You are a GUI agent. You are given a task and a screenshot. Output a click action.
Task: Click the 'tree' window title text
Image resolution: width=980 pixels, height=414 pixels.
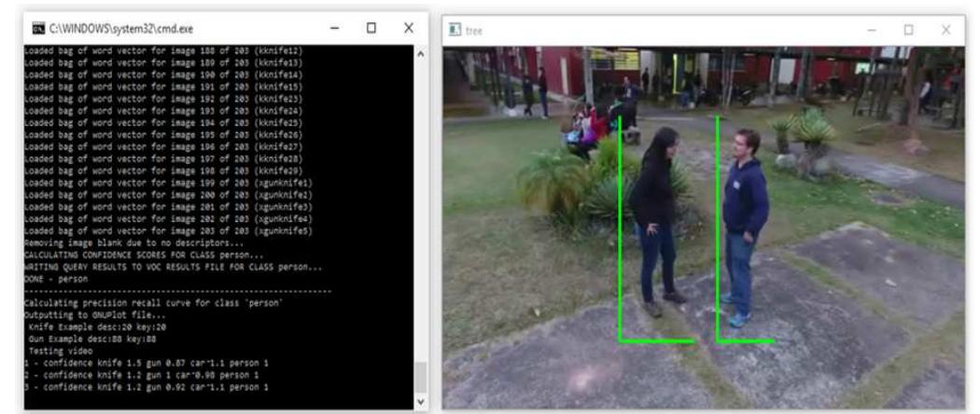(x=474, y=31)
